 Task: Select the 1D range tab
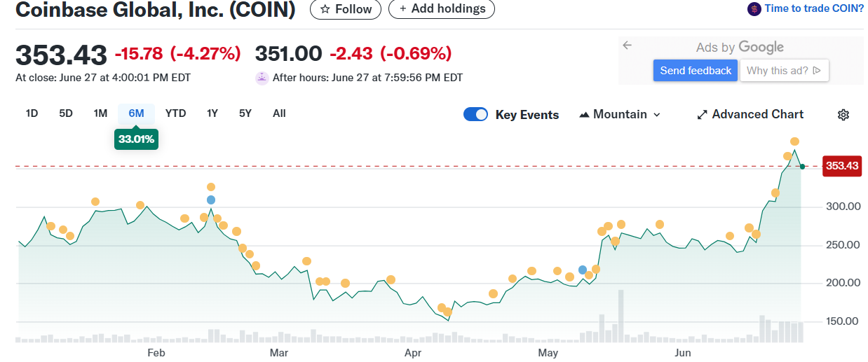[x=32, y=113]
